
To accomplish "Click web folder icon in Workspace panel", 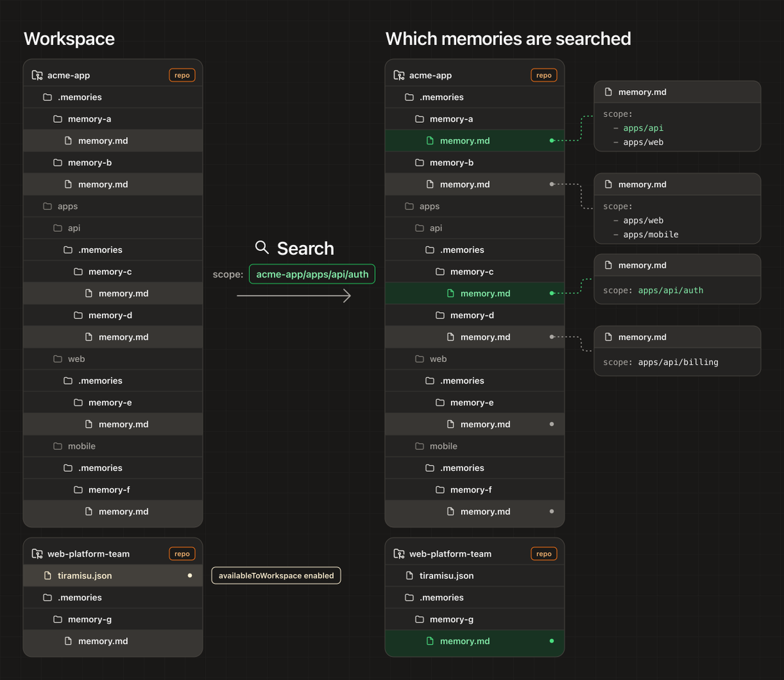I will (57, 359).
